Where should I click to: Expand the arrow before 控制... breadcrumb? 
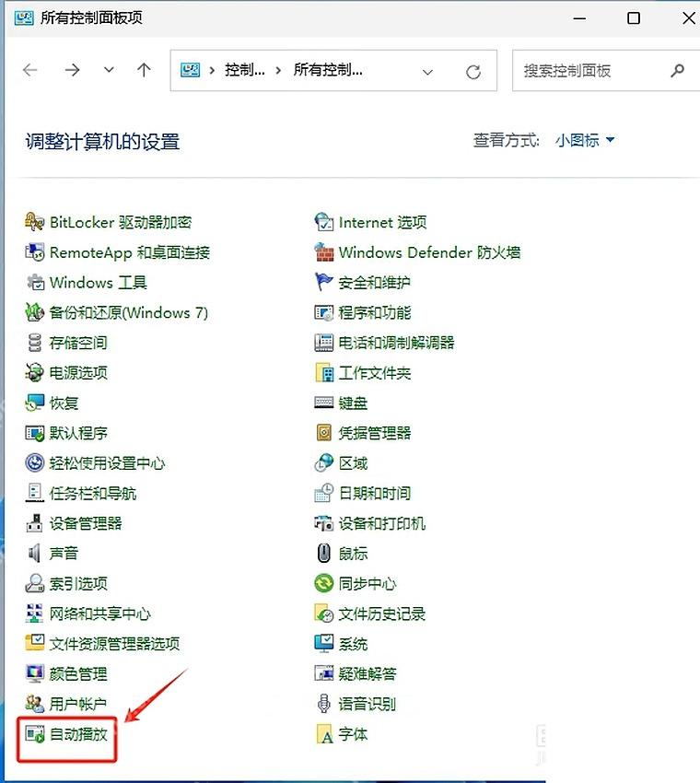click(212, 70)
